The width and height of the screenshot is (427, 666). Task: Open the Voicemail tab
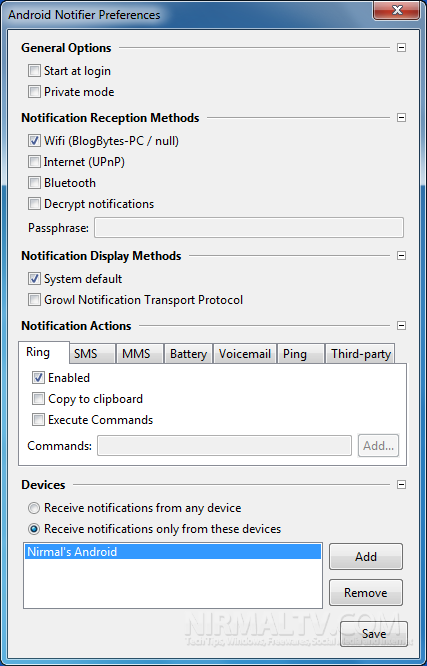[245, 354]
